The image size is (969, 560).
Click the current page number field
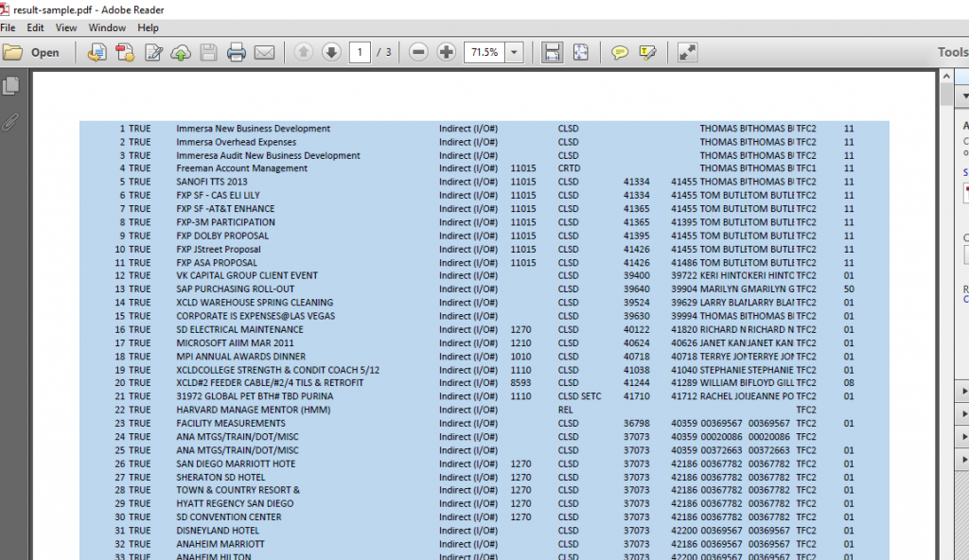[x=359, y=53]
